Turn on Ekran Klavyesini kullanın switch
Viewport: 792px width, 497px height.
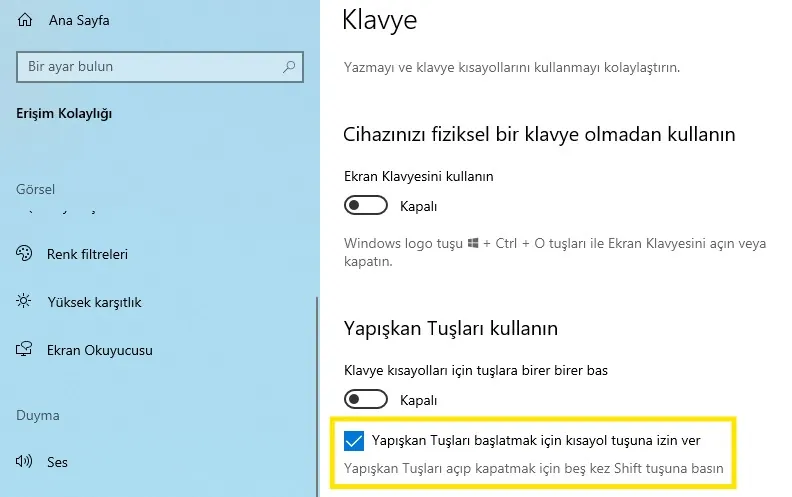pos(366,206)
